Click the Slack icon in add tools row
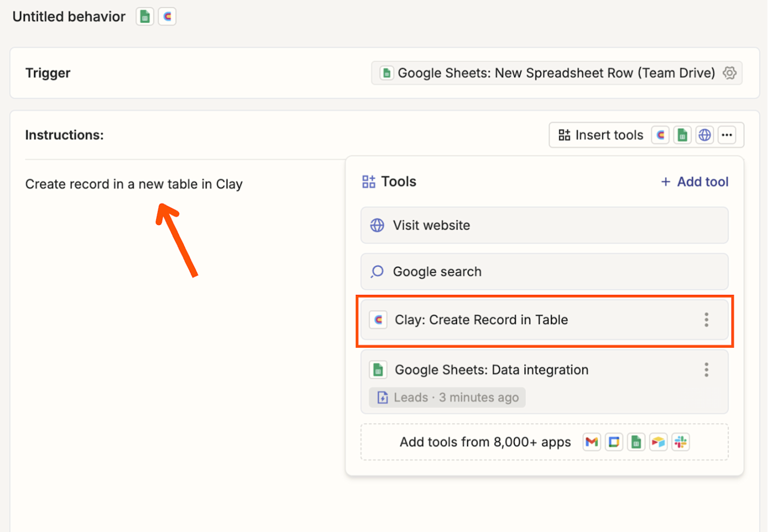The image size is (770, 532). [x=680, y=442]
